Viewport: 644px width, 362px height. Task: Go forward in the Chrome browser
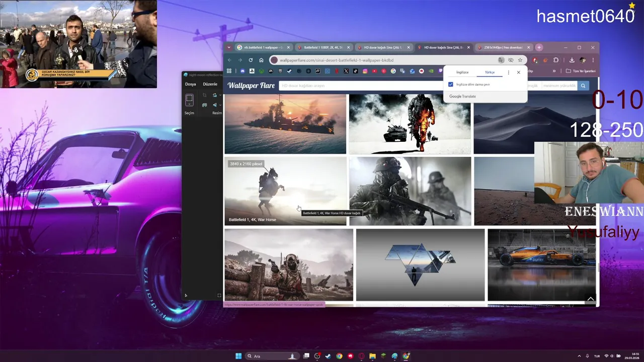(240, 60)
